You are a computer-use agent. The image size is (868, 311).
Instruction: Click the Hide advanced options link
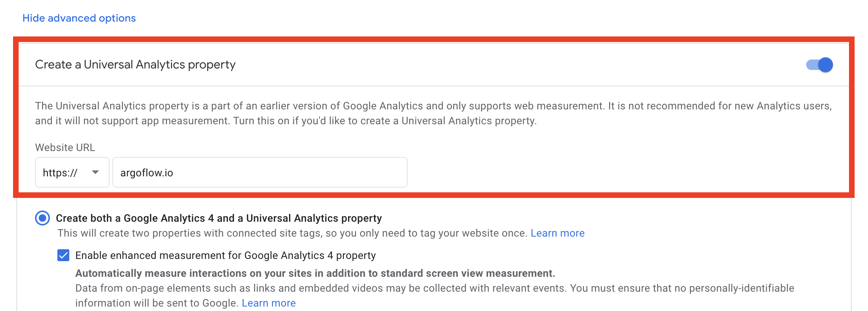click(x=79, y=18)
